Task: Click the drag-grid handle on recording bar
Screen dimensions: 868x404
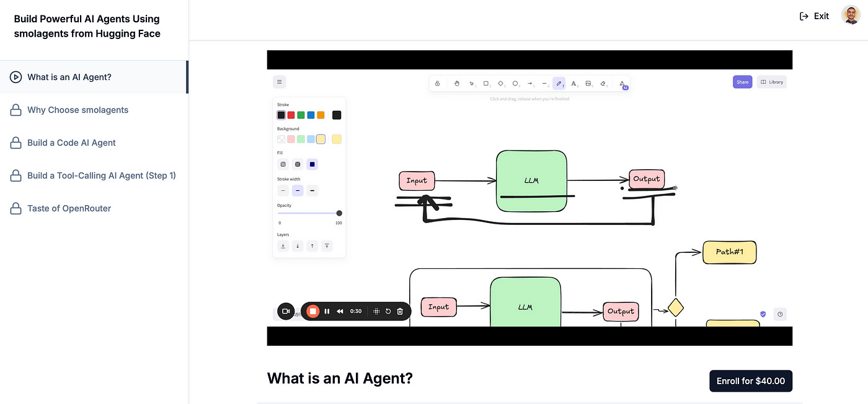Action: (x=376, y=311)
